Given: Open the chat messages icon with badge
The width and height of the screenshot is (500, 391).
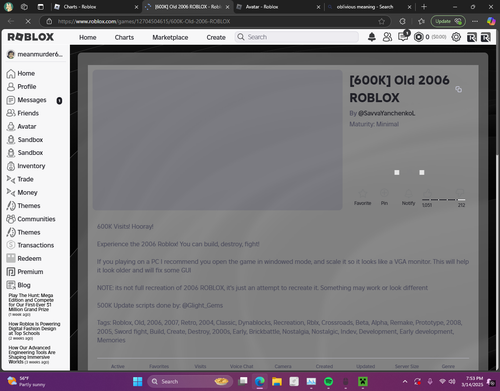Looking at the screenshot, I should pyautogui.click(x=403, y=36).
